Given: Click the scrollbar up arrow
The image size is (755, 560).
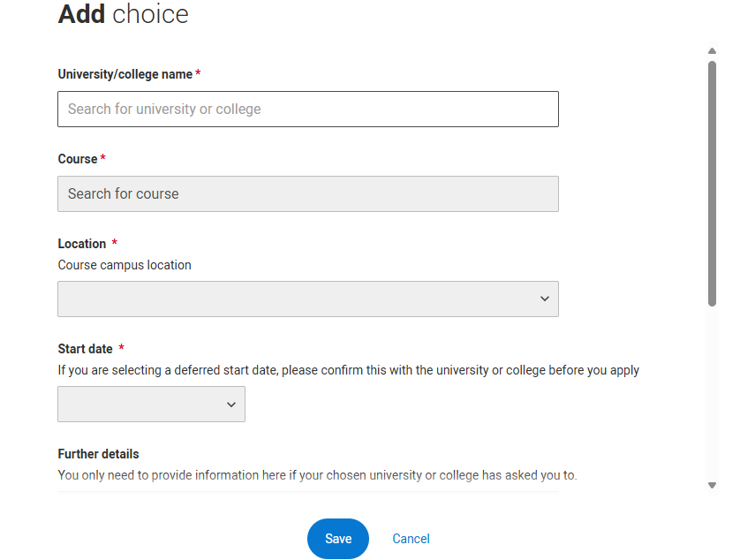Looking at the screenshot, I should point(712,51).
